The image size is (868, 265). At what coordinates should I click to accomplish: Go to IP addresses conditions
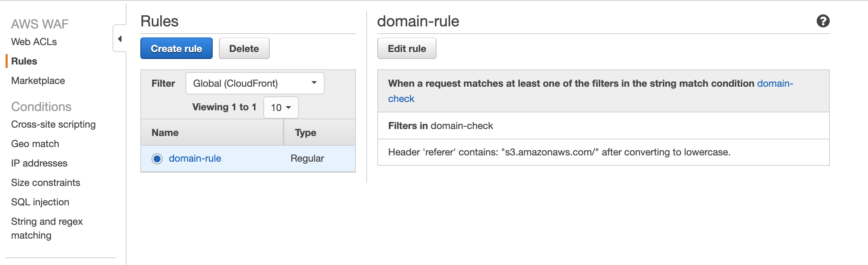39,163
